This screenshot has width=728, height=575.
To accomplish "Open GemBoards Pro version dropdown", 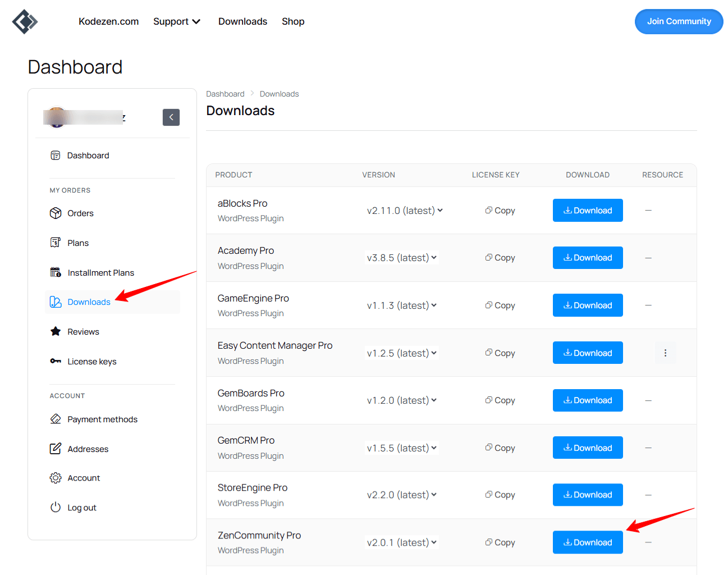I will pyautogui.click(x=402, y=400).
